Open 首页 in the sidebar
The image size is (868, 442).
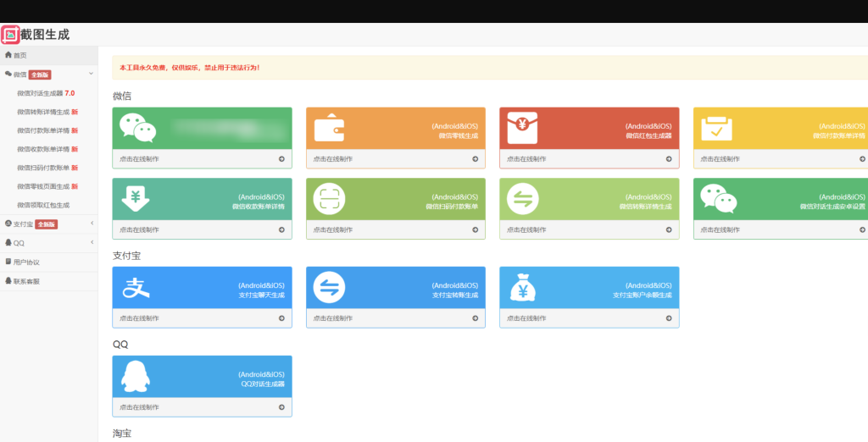[x=19, y=55]
